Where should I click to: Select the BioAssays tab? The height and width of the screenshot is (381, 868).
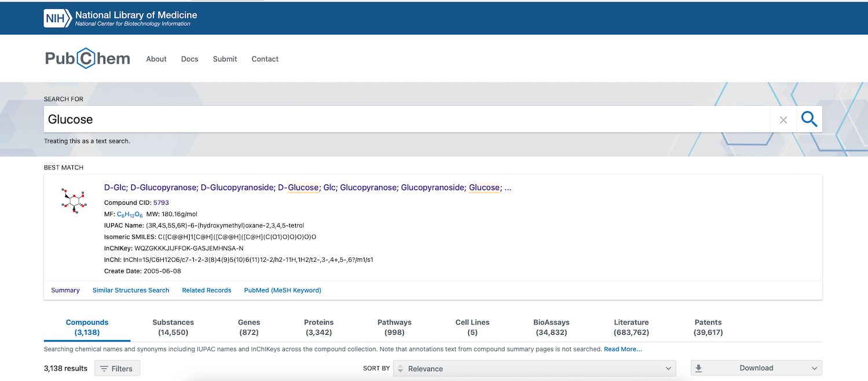[551, 327]
